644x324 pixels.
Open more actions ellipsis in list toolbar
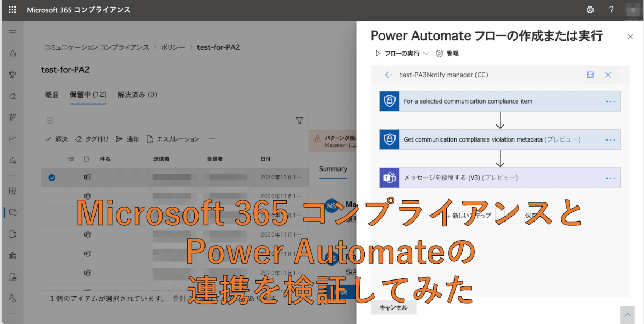pyautogui.click(x=212, y=139)
